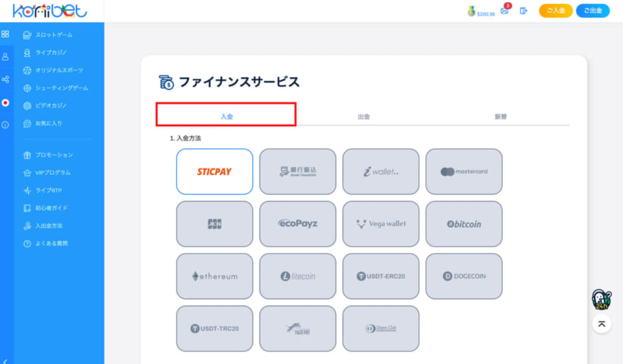Open プロモーション in sidebar
Viewport: 623px width, 364px height.
click(47, 155)
